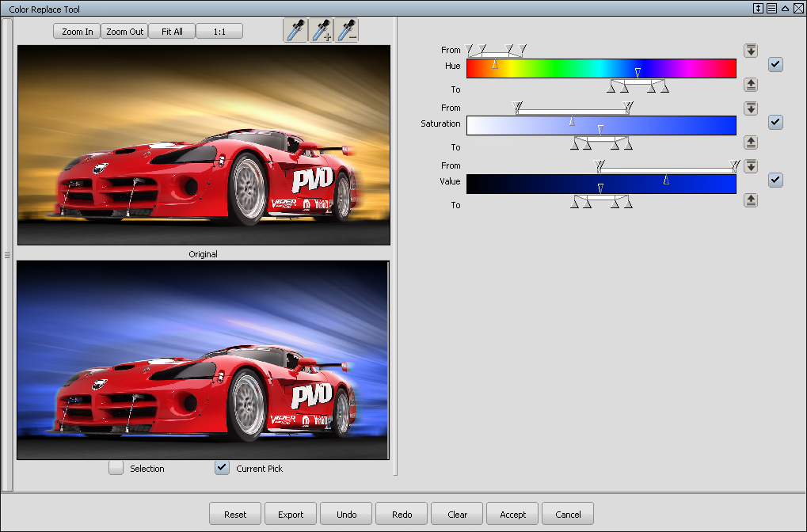Click down-arrow button beside Hue From row

pos(751,51)
